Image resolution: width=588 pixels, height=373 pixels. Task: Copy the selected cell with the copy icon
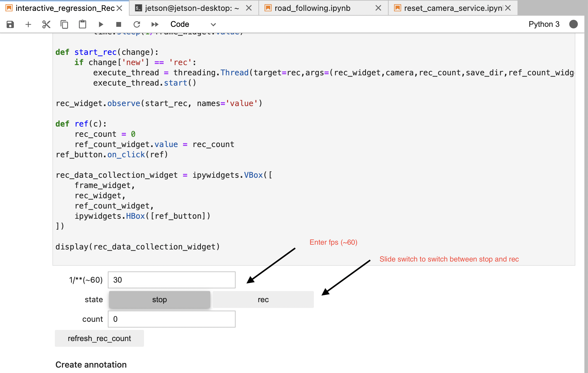point(64,24)
